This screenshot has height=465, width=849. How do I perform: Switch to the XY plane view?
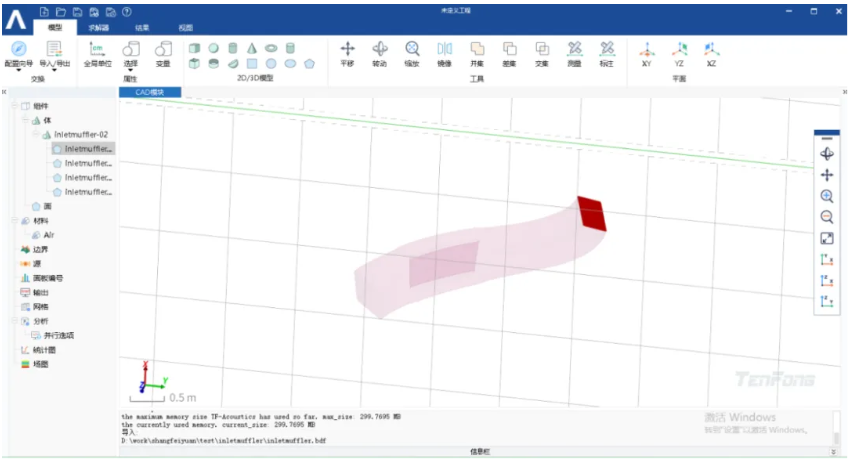pos(646,54)
